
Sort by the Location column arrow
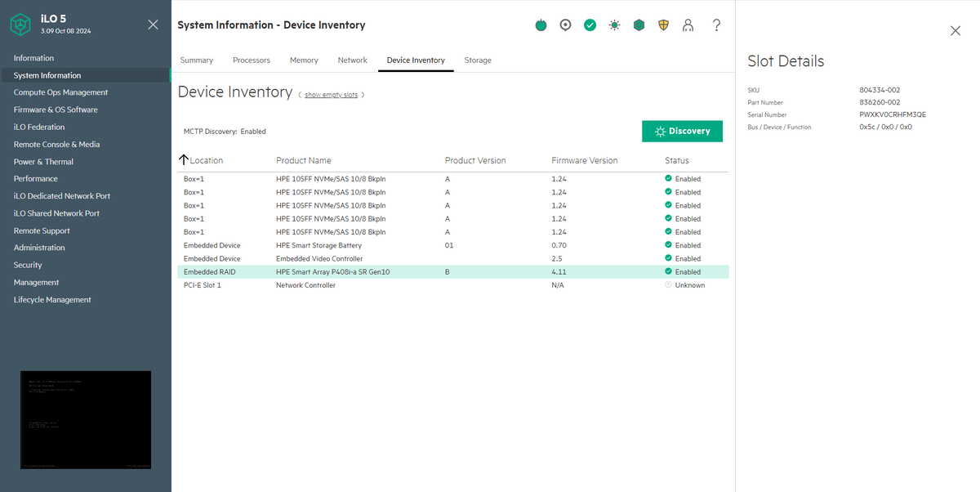coord(184,160)
